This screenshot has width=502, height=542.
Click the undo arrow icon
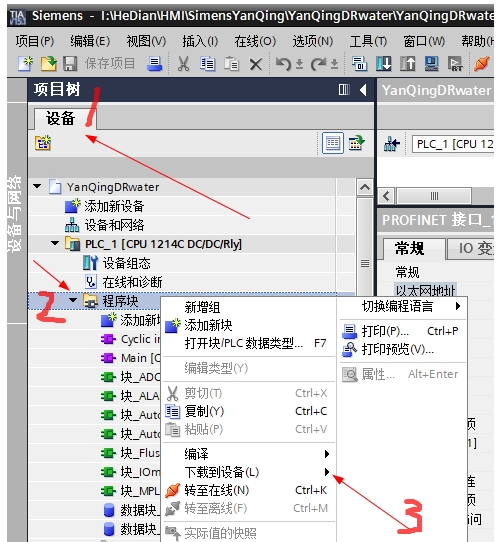click(x=284, y=64)
